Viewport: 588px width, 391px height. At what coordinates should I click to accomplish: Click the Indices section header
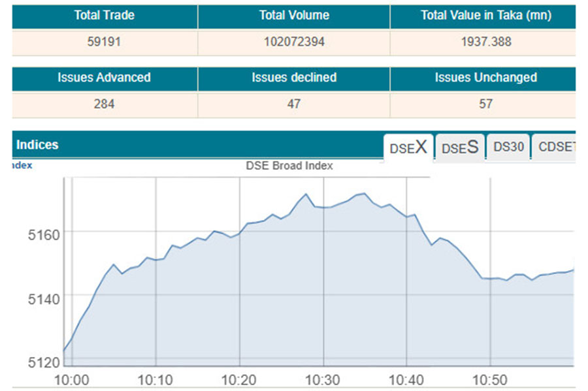(x=37, y=145)
